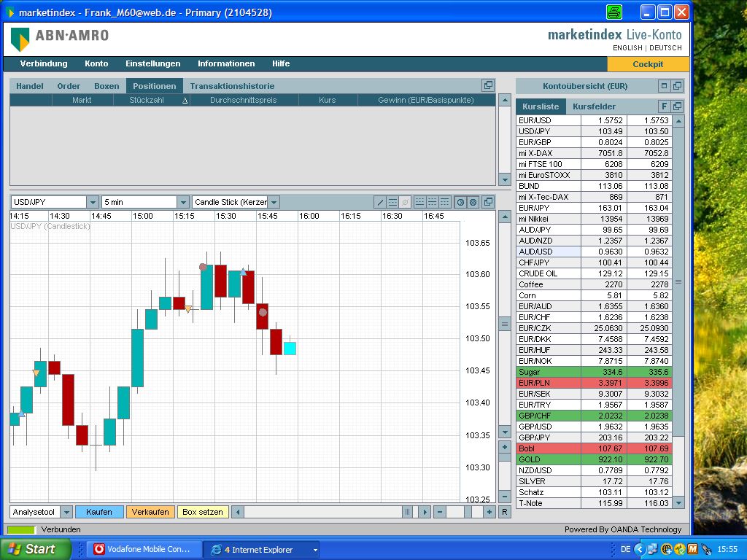The height and width of the screenshot is (560, 747).
Task: Open Vodafone Mobile Connect in taskbar
Action: point(144,550)
